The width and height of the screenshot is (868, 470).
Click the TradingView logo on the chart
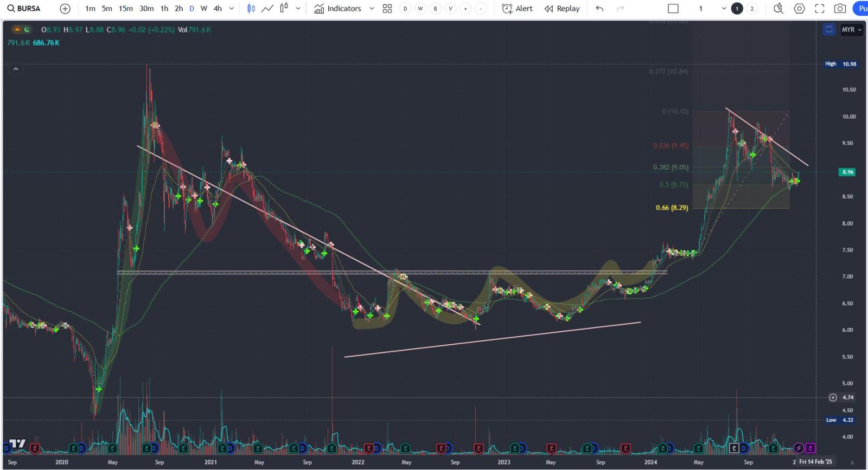pyautogui.click(x=17, y=443)
